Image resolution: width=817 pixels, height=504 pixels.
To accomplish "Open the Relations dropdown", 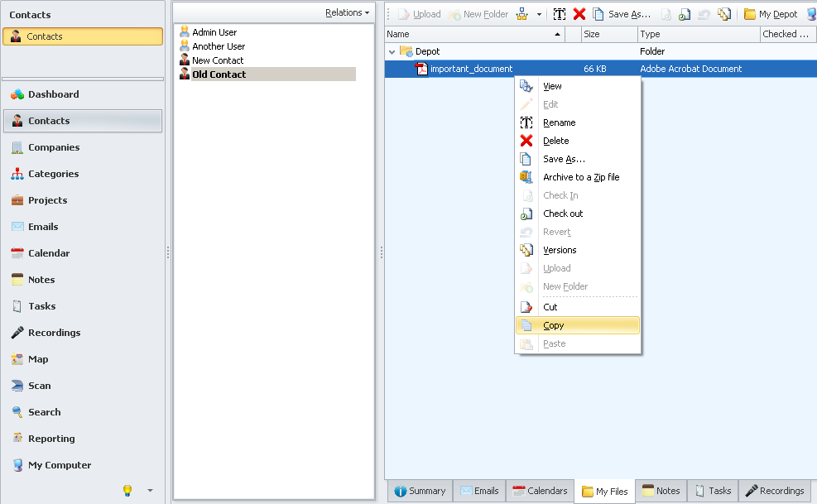I will point(347,12).
